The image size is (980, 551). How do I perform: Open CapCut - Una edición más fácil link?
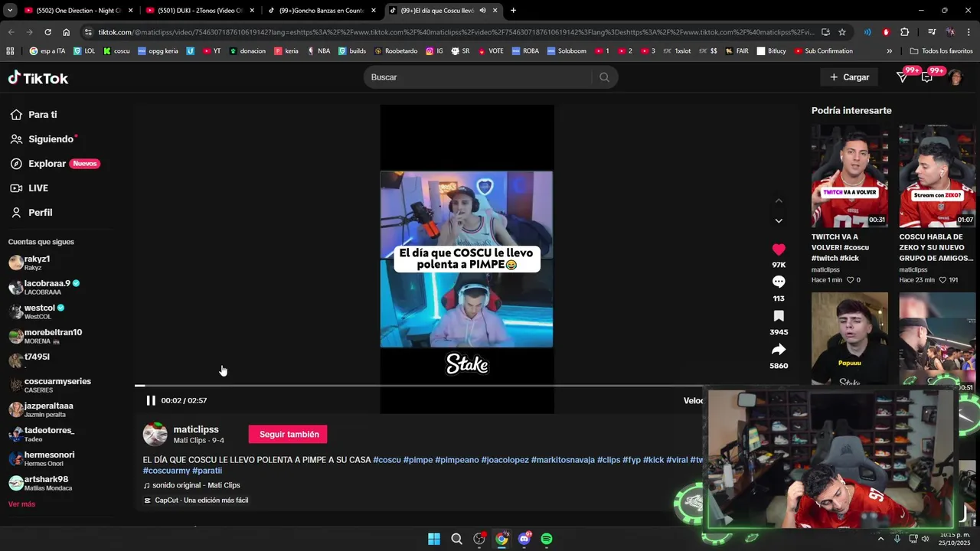196,500
